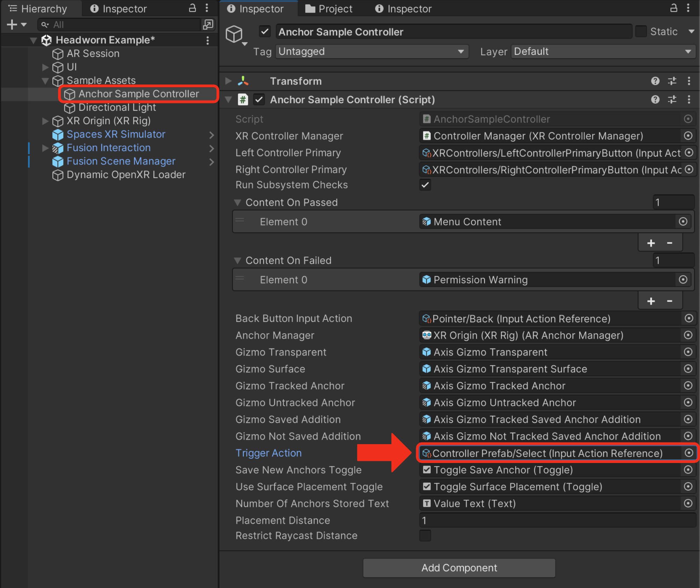Expand the Transform component
Image resolution: width=700 pixels, height=588 pixels.
(x=228, y=81)
